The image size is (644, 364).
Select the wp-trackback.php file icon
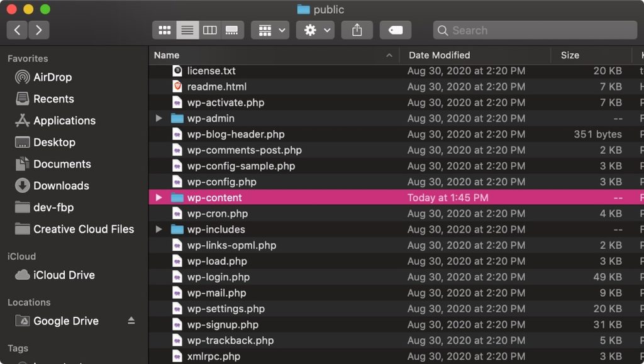coord(177,341)
